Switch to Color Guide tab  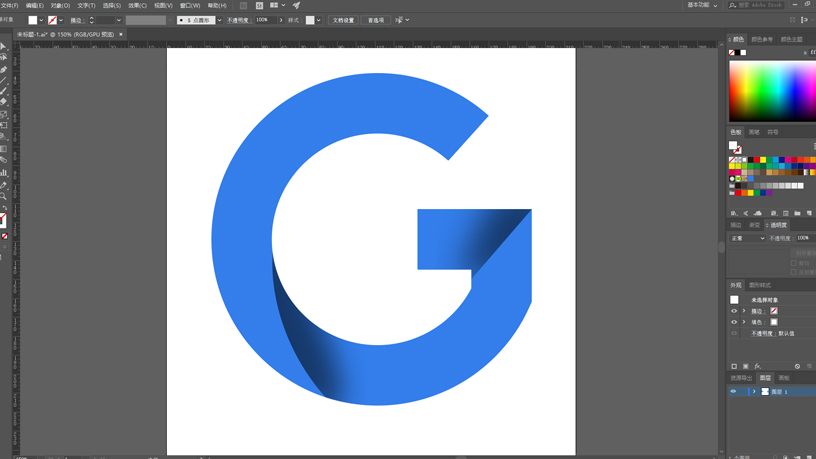coord(762,40)
